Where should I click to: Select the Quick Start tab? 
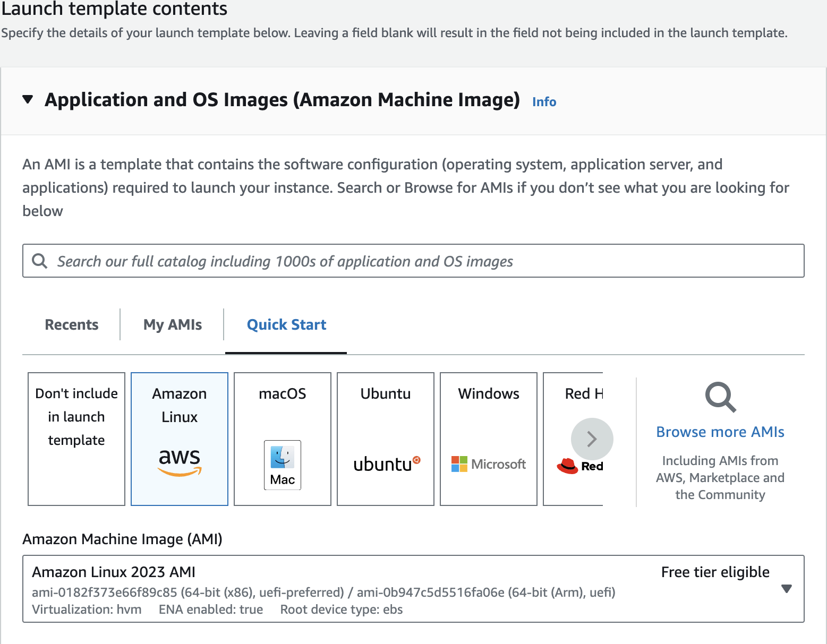point(286,324)
